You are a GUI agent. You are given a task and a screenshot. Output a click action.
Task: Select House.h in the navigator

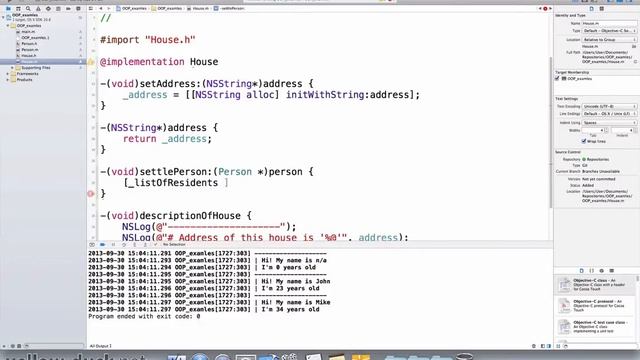pyautogui.click(x=29, y=56)
